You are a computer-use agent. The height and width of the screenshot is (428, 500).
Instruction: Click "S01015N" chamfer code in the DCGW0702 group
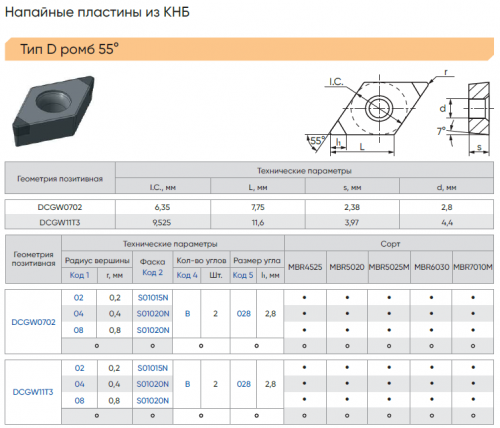153,298
